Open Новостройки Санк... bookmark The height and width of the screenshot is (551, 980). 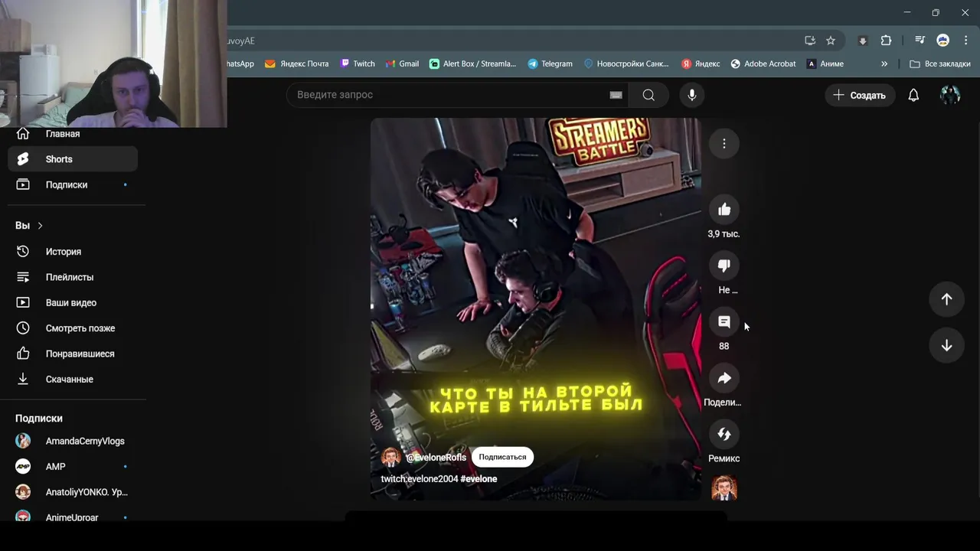pos(626,64)
